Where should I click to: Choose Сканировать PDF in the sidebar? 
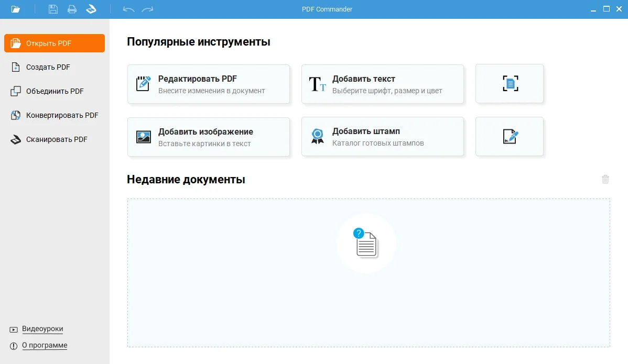tap(57, 139)
